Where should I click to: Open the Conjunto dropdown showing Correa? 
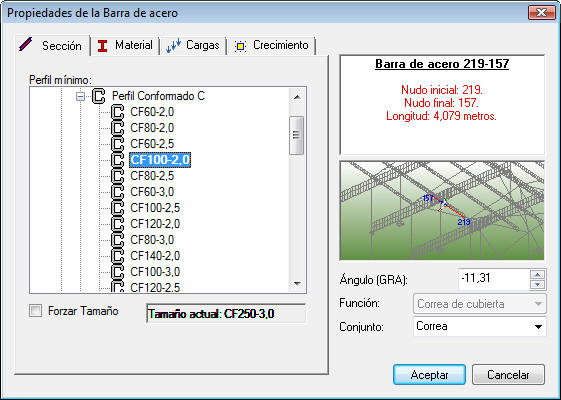pos(479,326)
